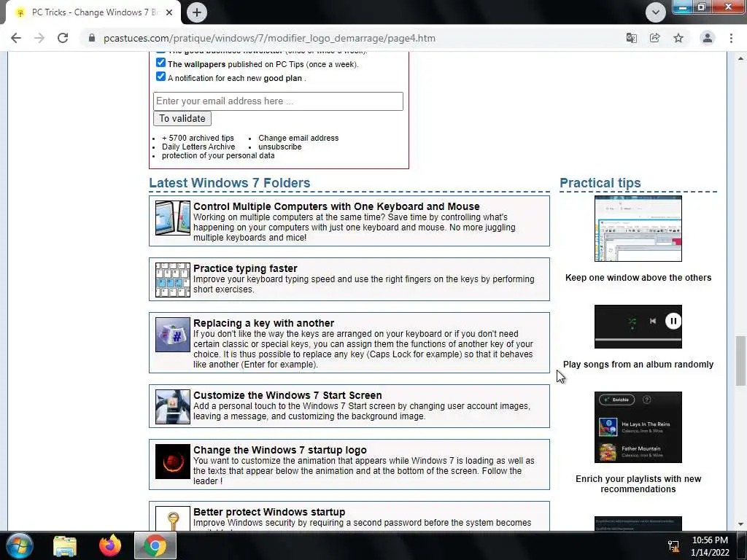
Task: Click the golden key thumbnail
Action: coord(172,518)
